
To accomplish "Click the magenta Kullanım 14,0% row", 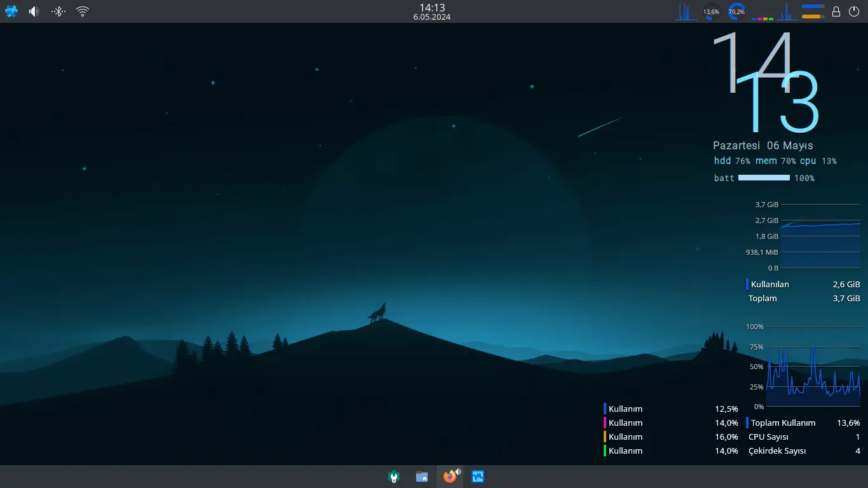I will tap(671, 423).
